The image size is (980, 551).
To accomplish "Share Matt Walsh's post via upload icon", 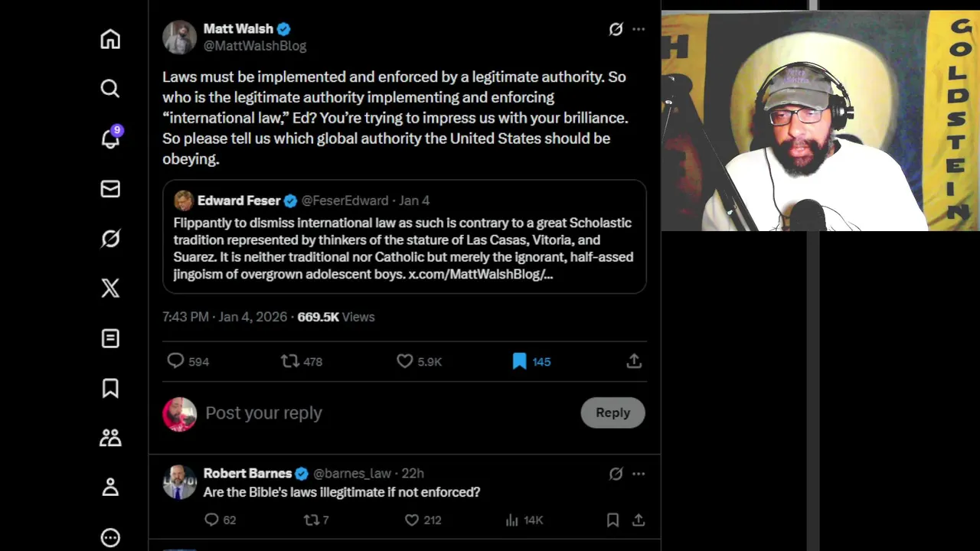I will click(x=634, y=361).
